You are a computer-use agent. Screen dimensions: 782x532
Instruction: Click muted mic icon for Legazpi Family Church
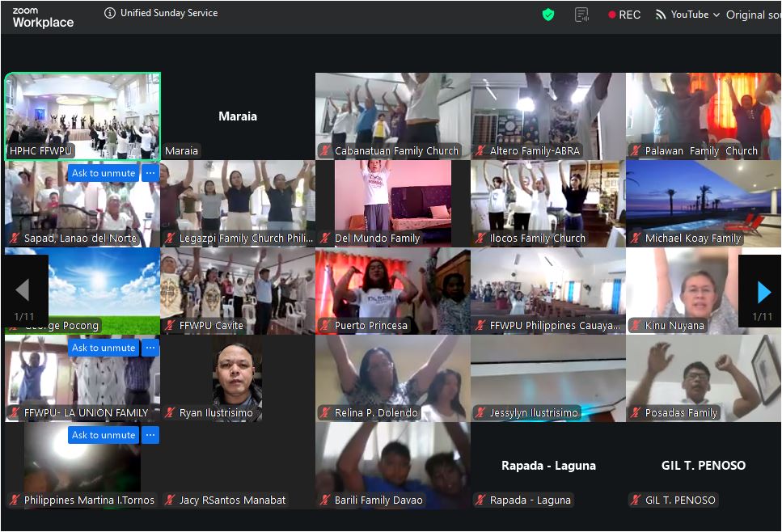tap(170, 239)
